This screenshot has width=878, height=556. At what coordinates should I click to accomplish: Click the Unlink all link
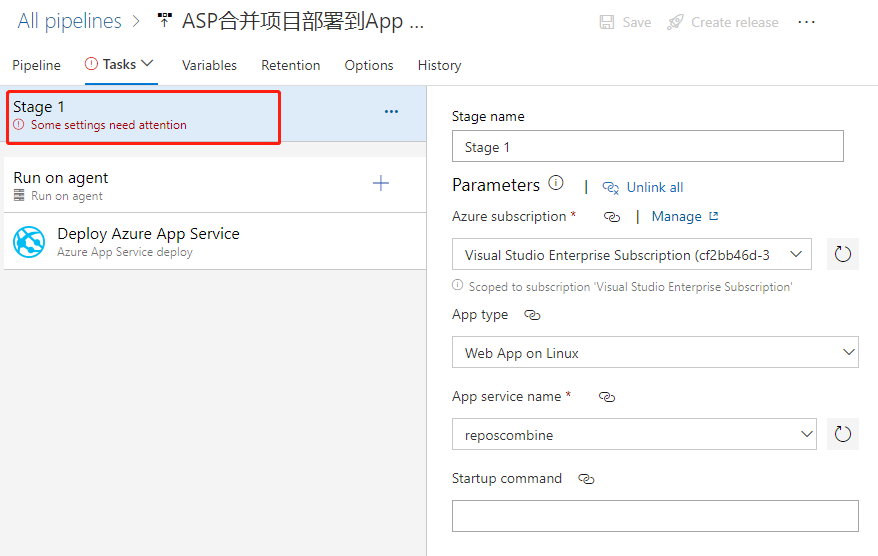[x=655, y=188]
